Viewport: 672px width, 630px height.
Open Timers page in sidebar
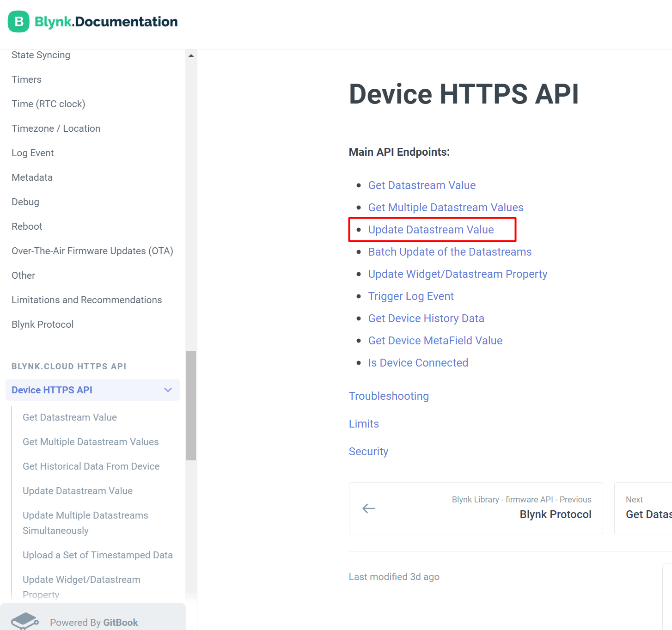point(27,80)
